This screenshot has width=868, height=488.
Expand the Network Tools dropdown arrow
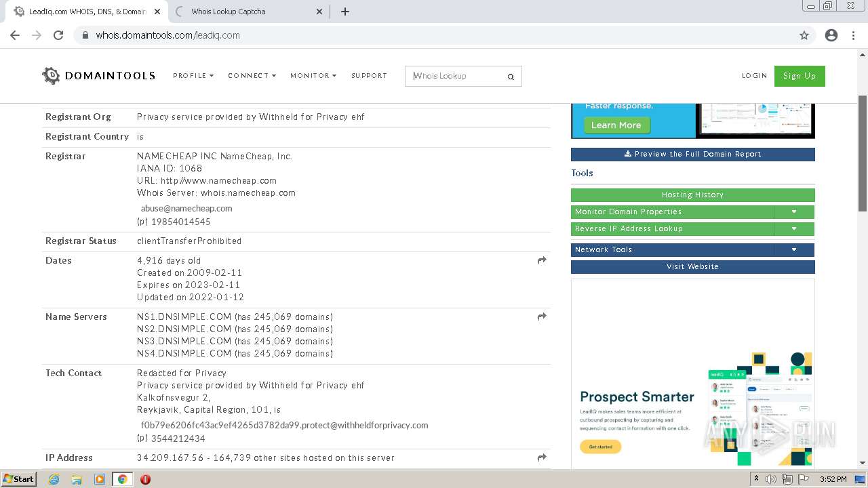point(794,249)
